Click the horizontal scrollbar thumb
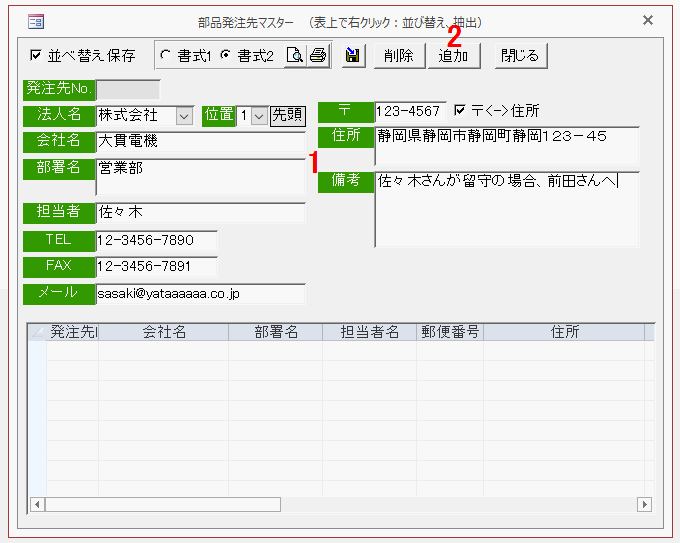This screenshot has width=680, height=543. tap(163, 504)
